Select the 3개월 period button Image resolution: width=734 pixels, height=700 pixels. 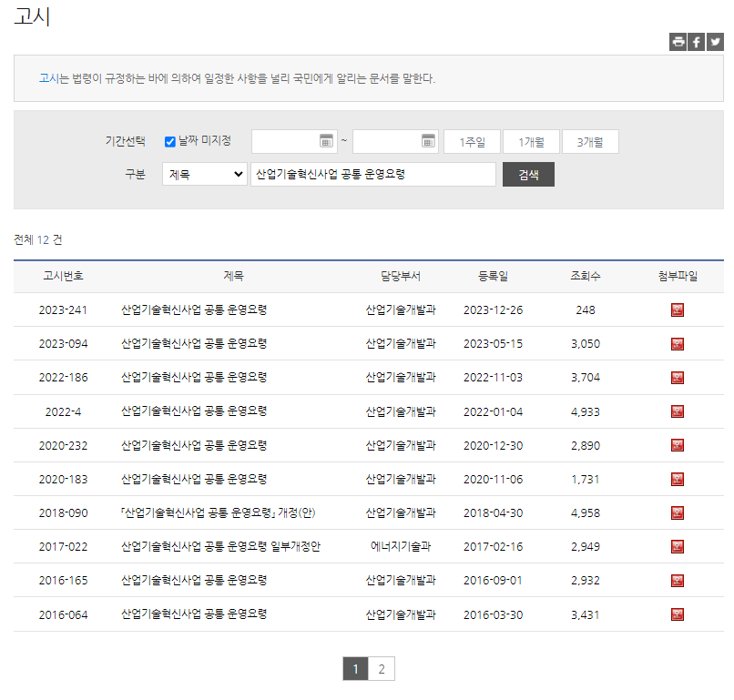pos(590,142)
